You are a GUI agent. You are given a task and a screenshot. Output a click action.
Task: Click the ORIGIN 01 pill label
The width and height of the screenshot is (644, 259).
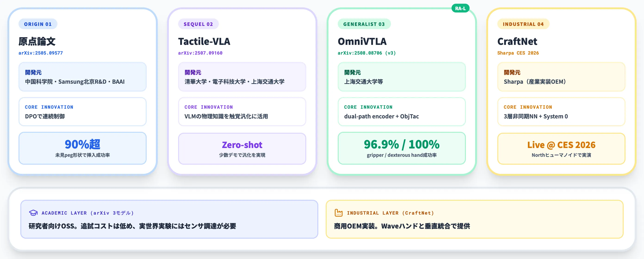pyautogui.click(x=38, y=24)
